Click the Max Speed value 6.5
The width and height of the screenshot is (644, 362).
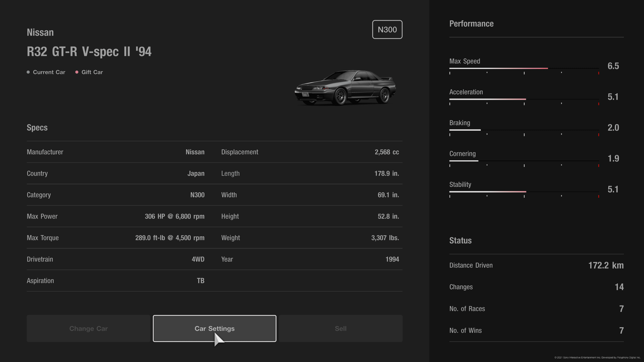(613, 66)
